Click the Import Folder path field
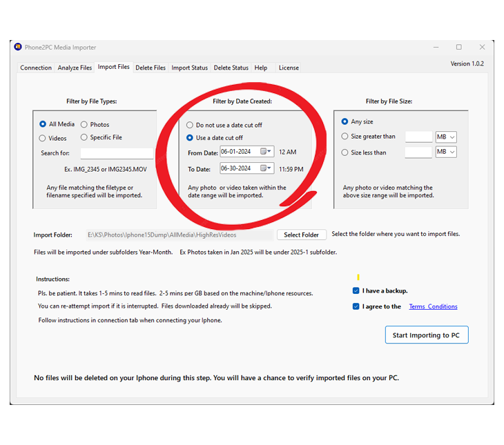 point(180,235)
